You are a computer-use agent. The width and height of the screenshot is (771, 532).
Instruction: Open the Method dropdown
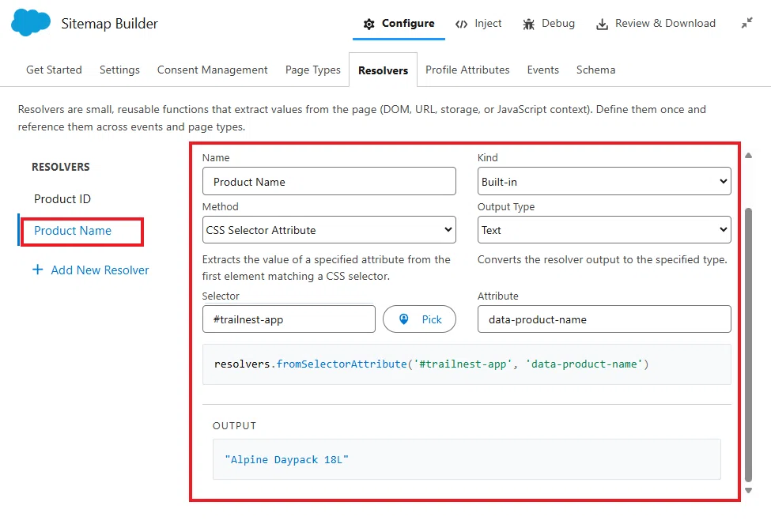point(329,229)
